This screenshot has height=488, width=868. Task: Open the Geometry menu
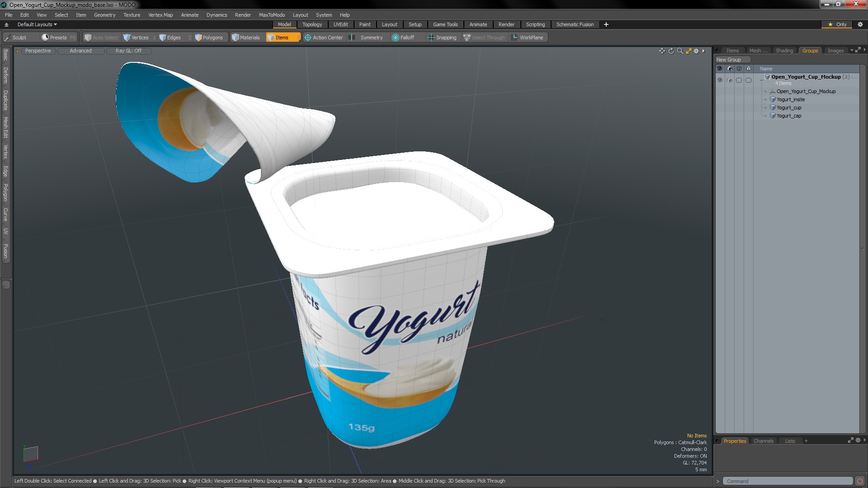click(104, 15)
